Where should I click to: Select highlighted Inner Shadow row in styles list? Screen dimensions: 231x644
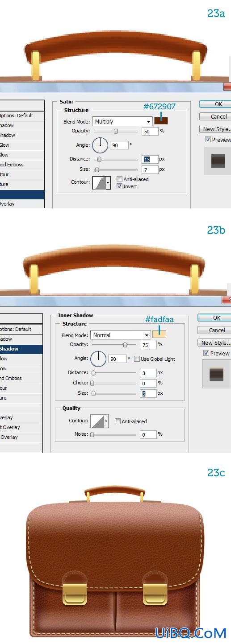pos(21,349)
